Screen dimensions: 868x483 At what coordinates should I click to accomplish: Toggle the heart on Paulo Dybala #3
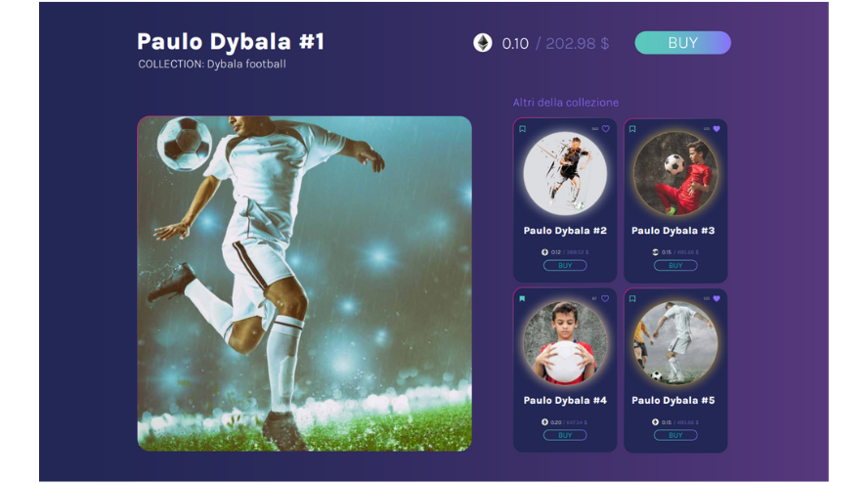pos(716,129)
